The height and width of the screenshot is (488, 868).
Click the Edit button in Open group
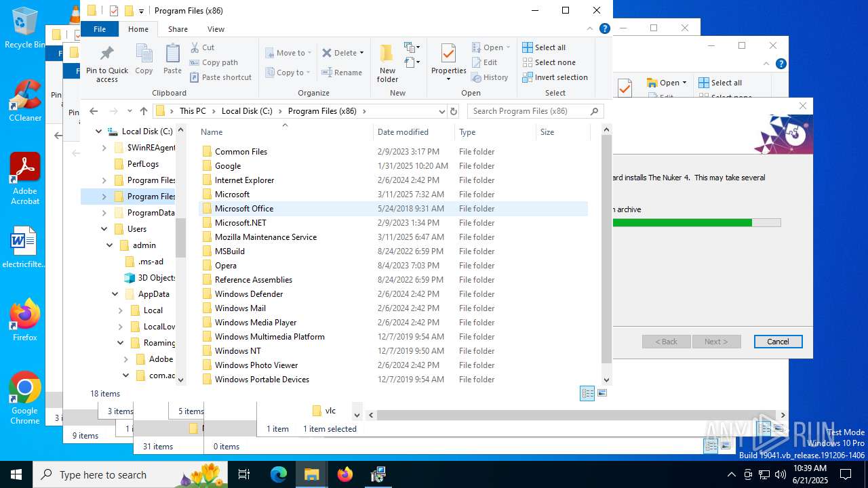484,62
